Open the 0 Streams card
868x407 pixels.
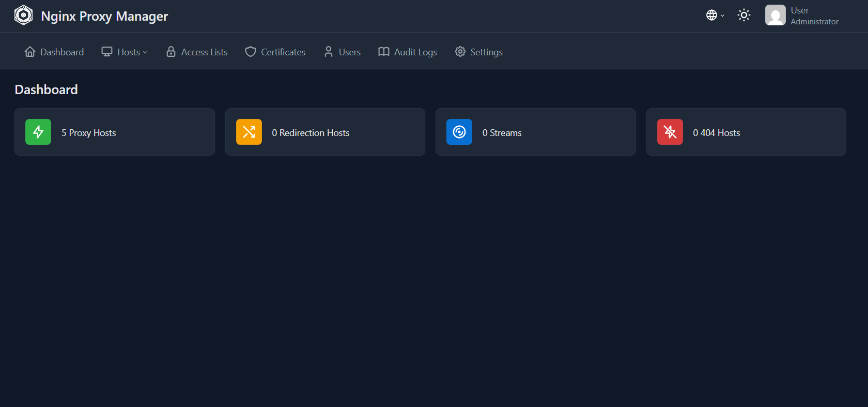point(536,132)
